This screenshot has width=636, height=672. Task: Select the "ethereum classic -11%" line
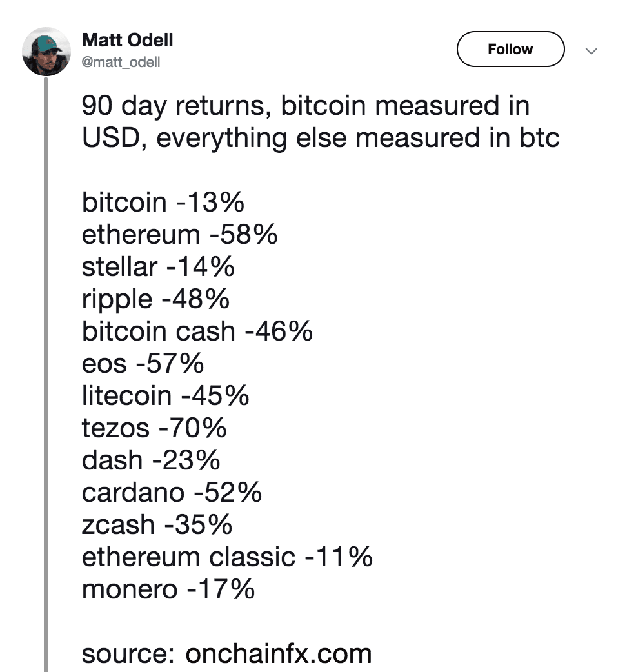tap(227, 557)
